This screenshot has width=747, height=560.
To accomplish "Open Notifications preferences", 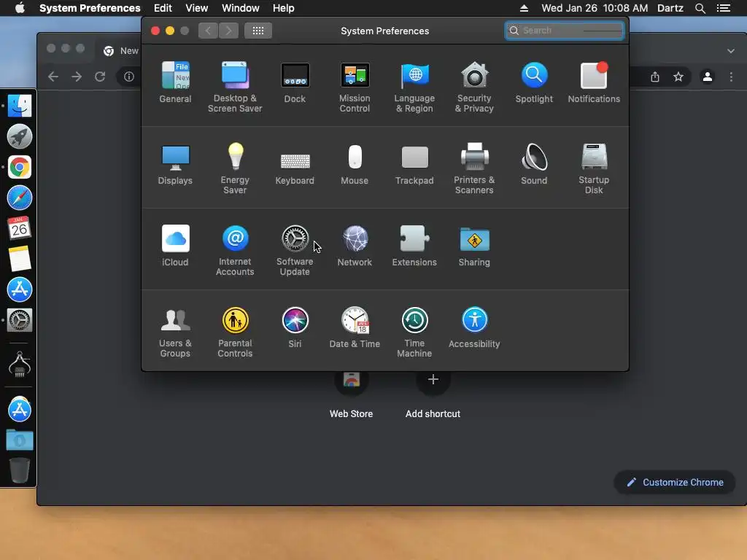I will pos(594,83).
